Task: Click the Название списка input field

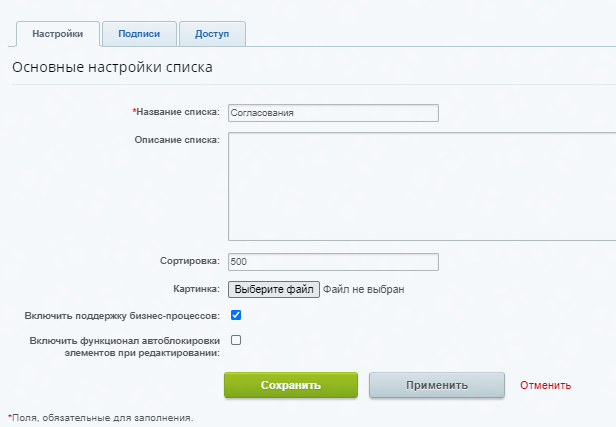Action: click(333, 113)
